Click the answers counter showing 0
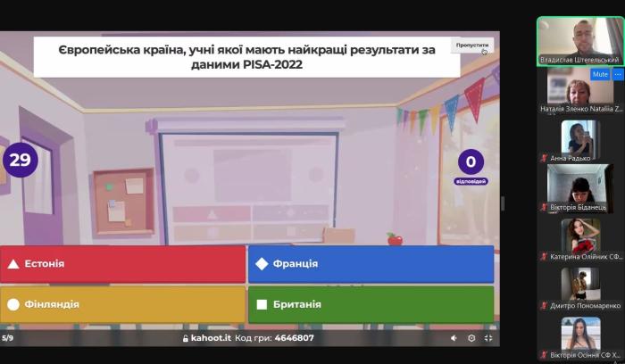 (471, 161)
